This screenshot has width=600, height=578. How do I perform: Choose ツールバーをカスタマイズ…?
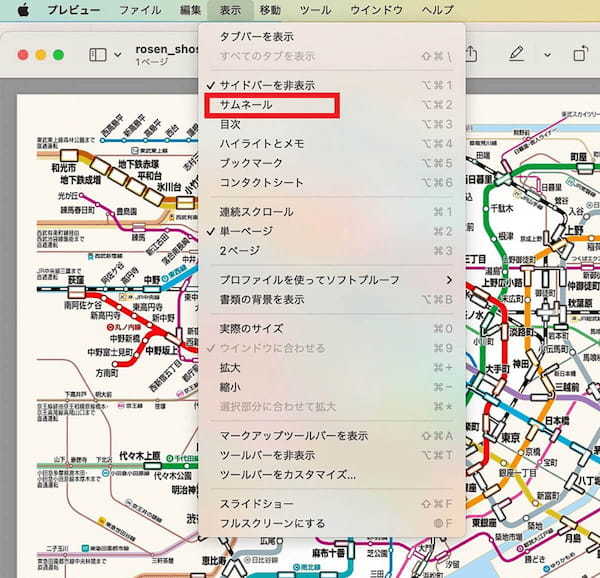tap(332, 475)
